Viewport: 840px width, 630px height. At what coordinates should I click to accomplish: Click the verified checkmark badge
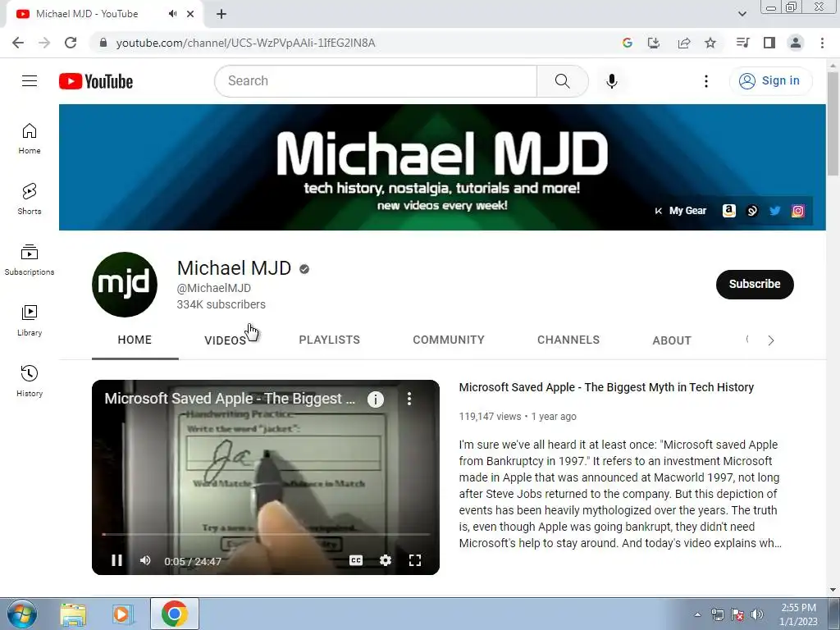tap(304, 269)
